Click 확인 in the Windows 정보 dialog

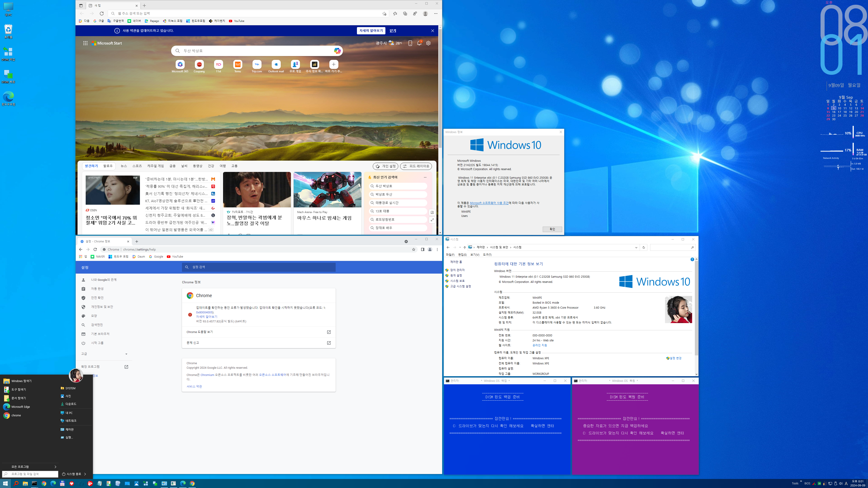[x=552, y=229]
